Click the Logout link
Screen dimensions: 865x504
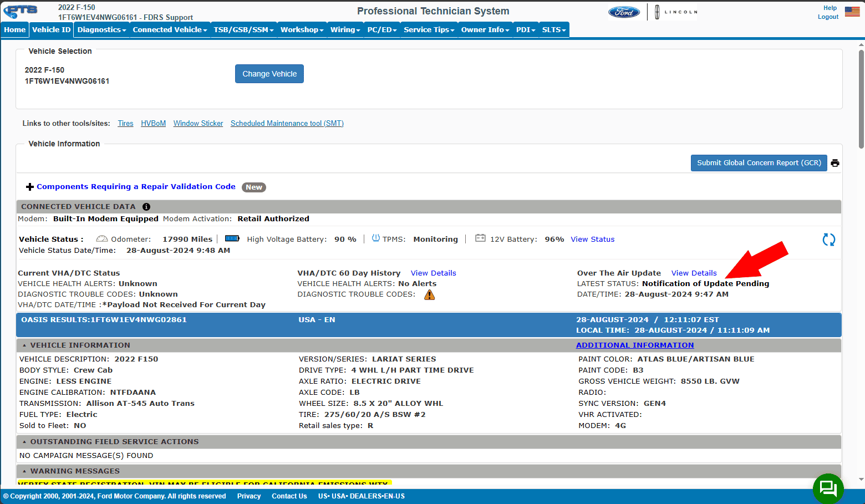(x=828, y=17)
